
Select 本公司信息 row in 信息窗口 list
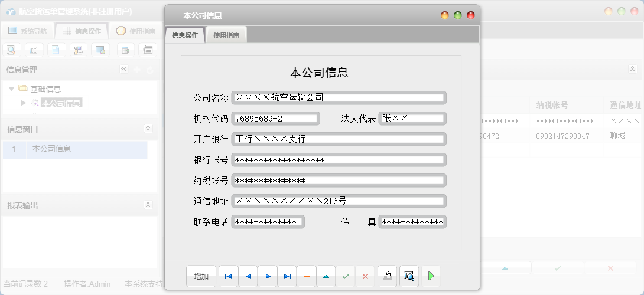tap(75, 149)
